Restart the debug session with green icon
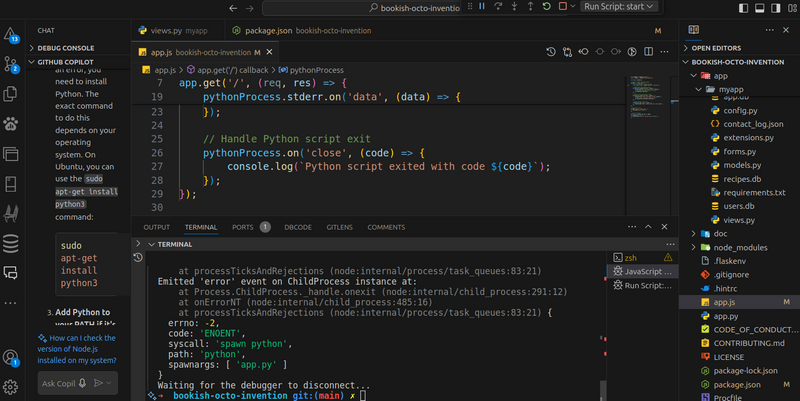 coord(546,7)
